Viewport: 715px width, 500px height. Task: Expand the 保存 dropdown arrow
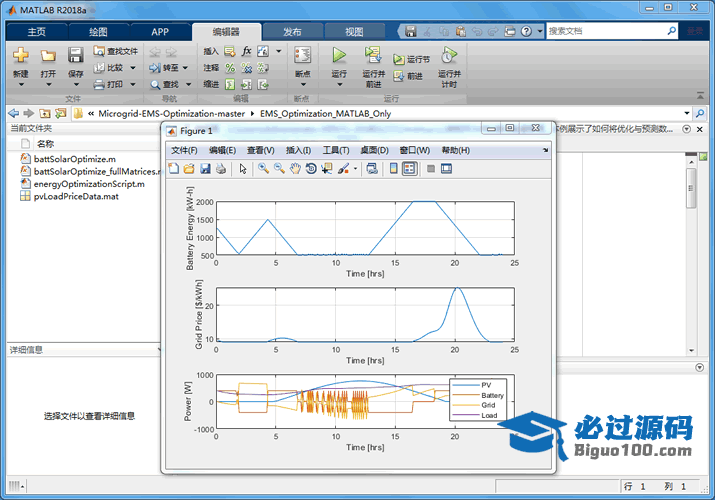point(75,85)
